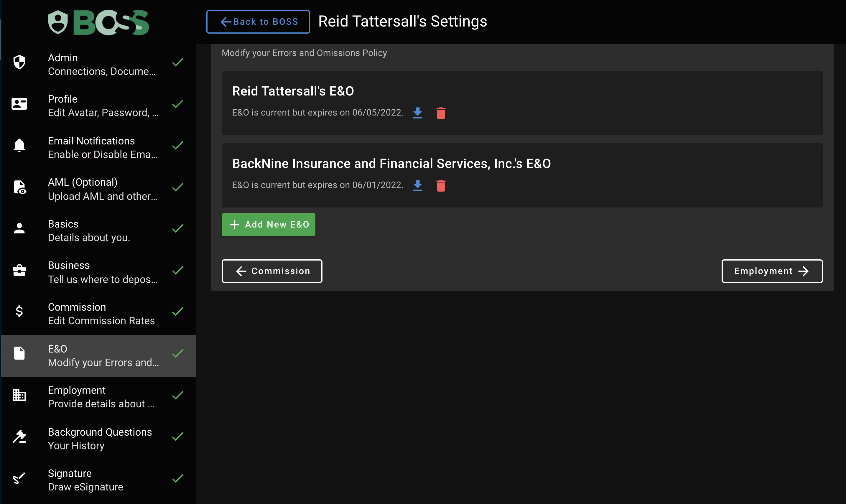Delete Reid Tattersall's E&O policy
846x504 pixels.
pyautogui.click(x=441, y=113)
